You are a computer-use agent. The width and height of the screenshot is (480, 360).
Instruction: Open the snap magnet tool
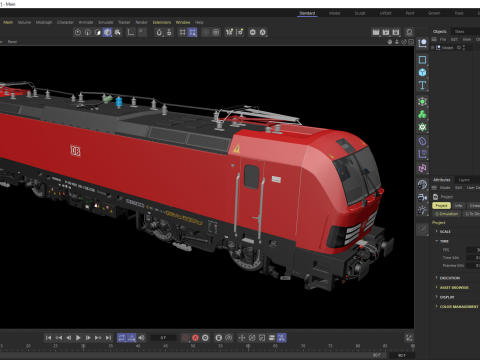(159, 32)
